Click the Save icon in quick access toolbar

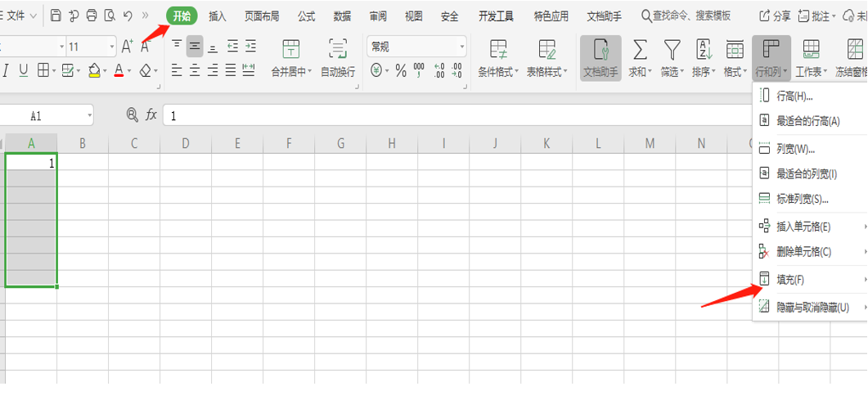[x=56, y=16]
